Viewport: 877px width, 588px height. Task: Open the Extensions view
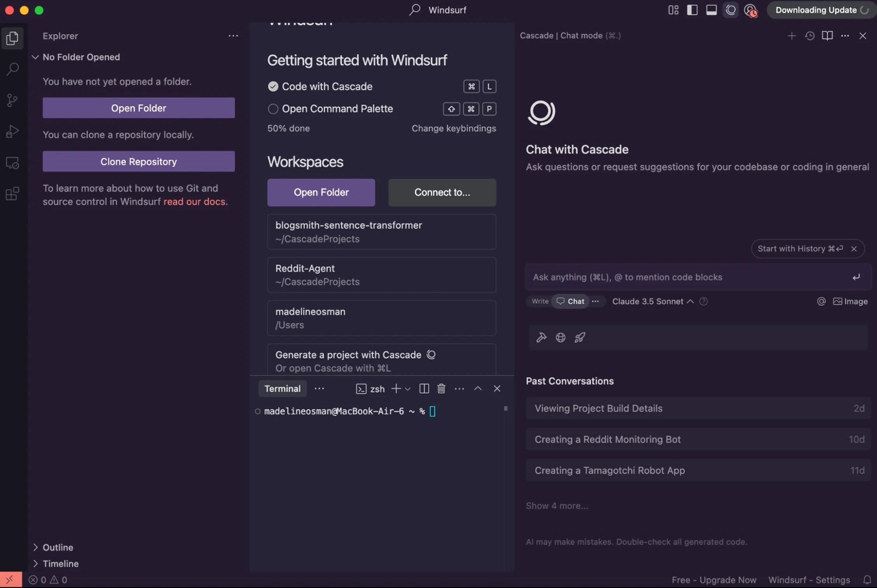[x=12, y=194]
